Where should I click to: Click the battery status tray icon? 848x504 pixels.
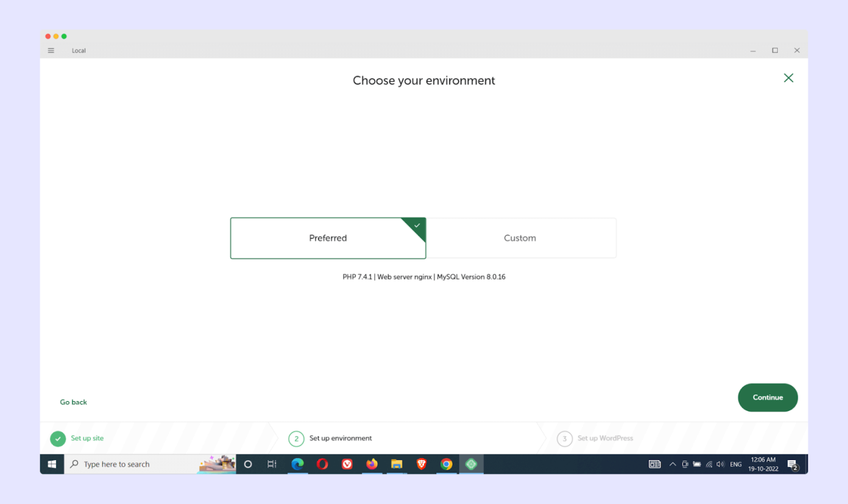(697, 464)
